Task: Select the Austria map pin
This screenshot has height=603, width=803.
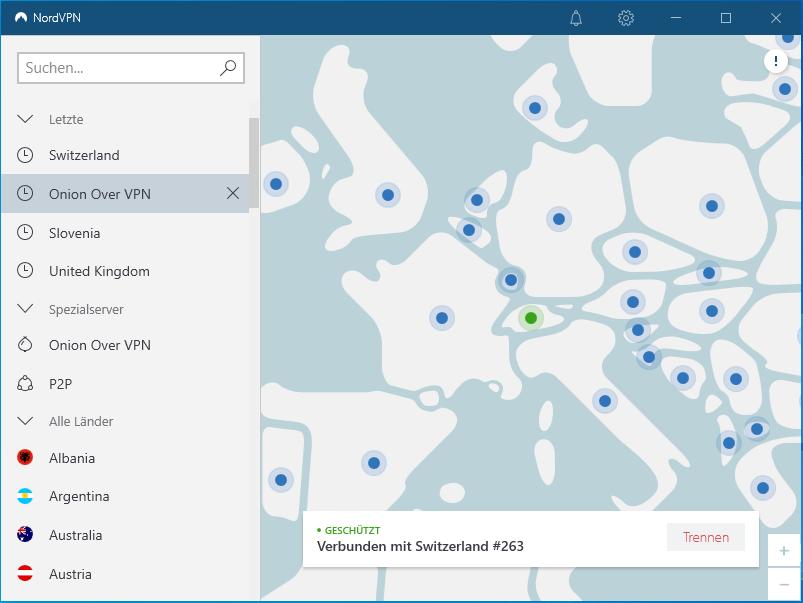Action: click(633, 302)
